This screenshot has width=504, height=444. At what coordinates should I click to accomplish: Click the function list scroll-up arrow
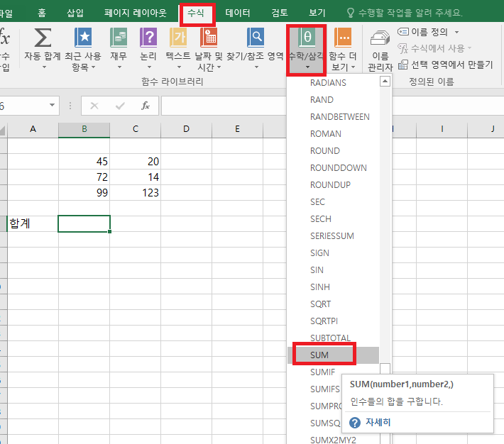(x=385, y=82)
